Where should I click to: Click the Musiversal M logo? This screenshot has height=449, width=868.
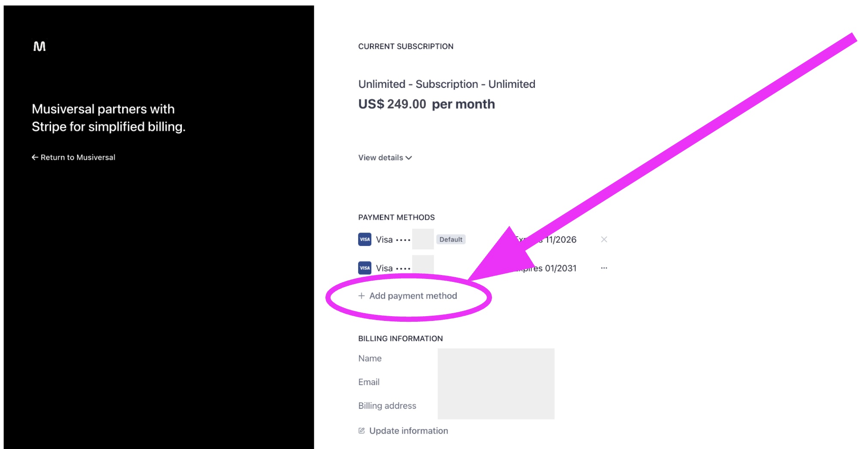coord(39,46)
